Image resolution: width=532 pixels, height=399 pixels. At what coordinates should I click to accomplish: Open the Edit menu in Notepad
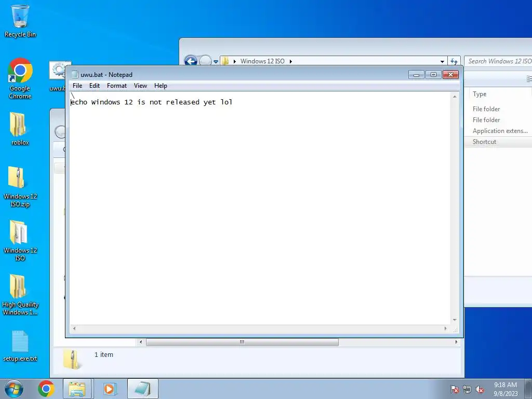click(x=95, y=86)
